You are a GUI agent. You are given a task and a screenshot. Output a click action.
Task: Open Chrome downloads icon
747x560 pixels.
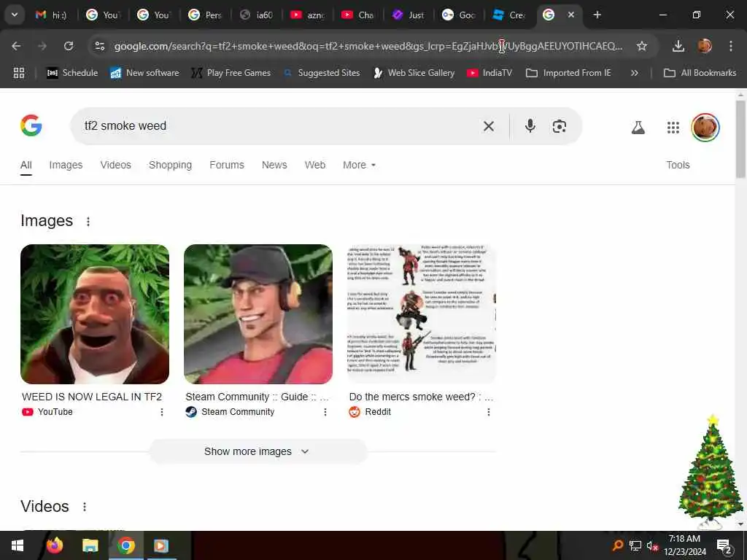(678, 46)
